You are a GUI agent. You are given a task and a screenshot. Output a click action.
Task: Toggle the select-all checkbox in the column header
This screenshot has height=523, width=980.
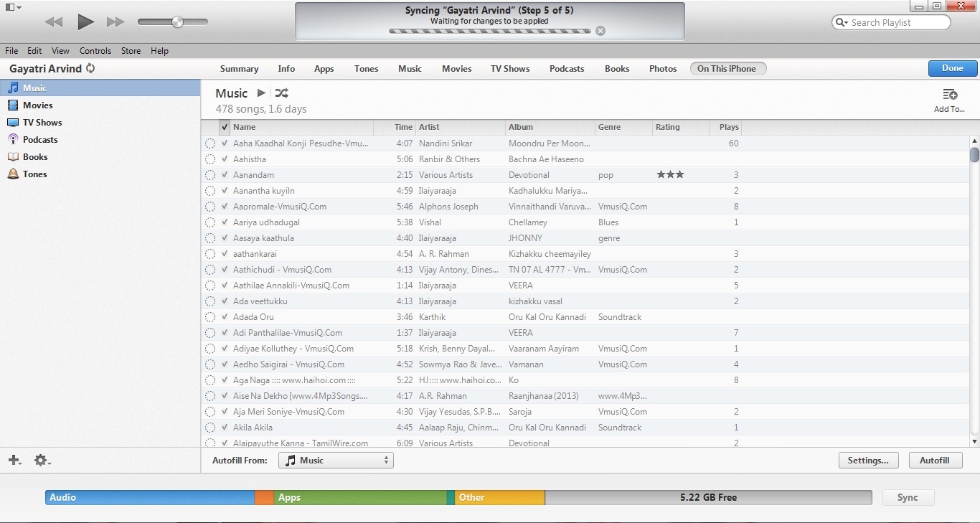(225, 127)
